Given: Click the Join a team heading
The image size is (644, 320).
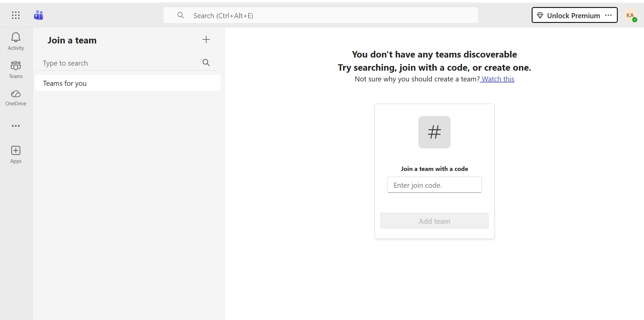Looking at the screenshot, I should click(72, 40).
